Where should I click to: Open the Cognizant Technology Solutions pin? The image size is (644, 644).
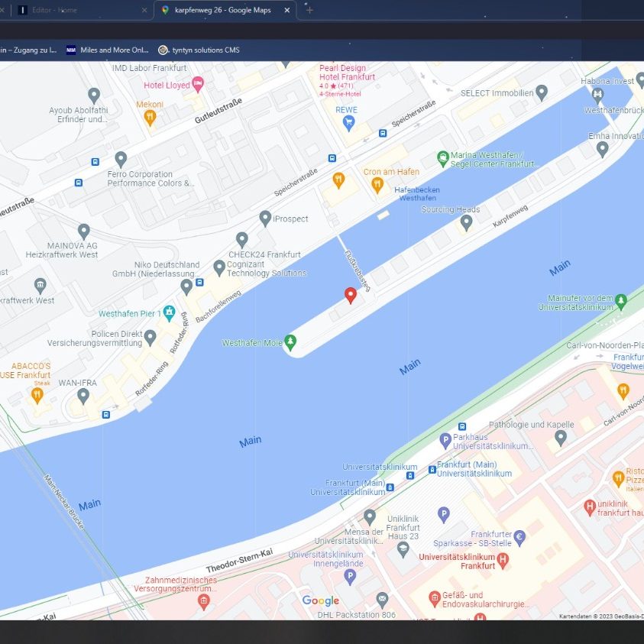[x=219, y=268]
